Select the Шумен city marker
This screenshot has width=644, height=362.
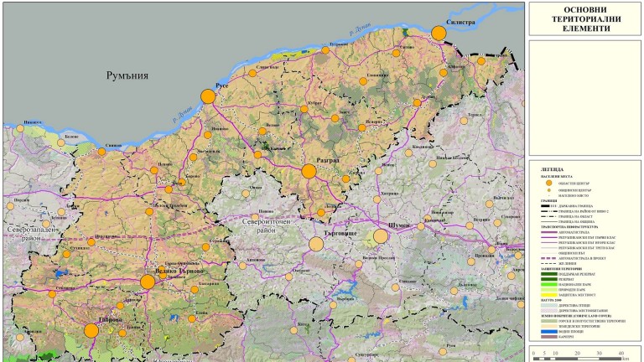coord(380,236)
